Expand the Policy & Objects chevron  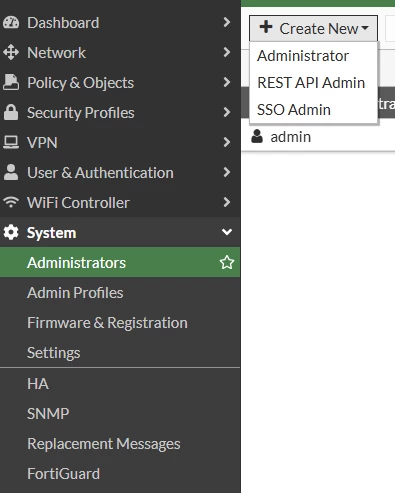coord(227,82)
